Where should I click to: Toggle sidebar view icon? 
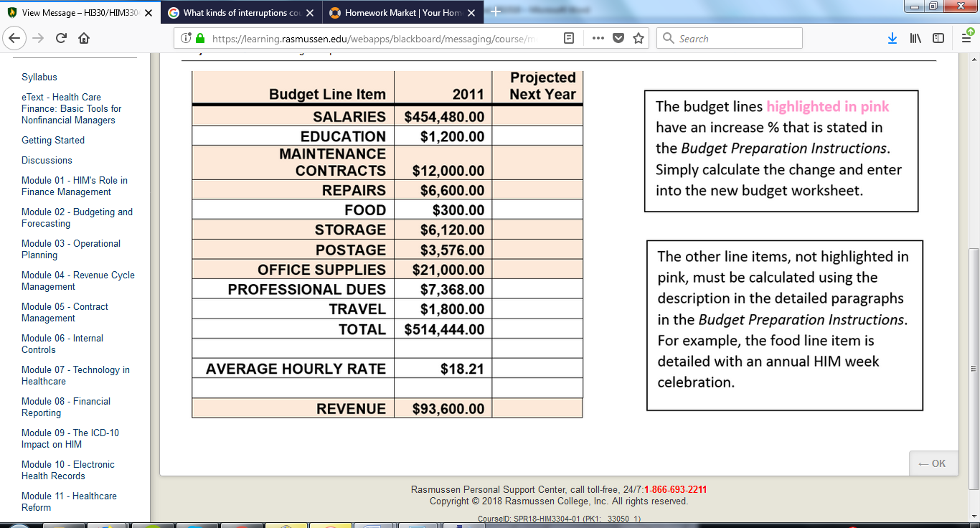click(x=938, y=39)
